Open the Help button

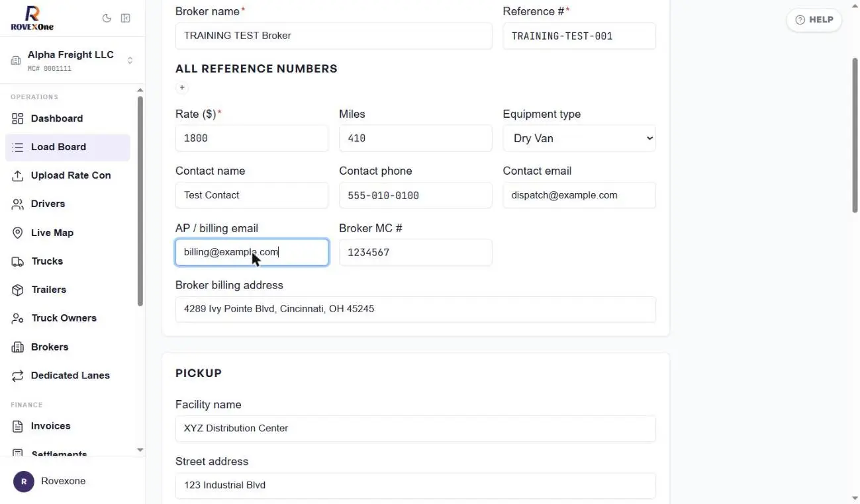(x=814, y=20)
